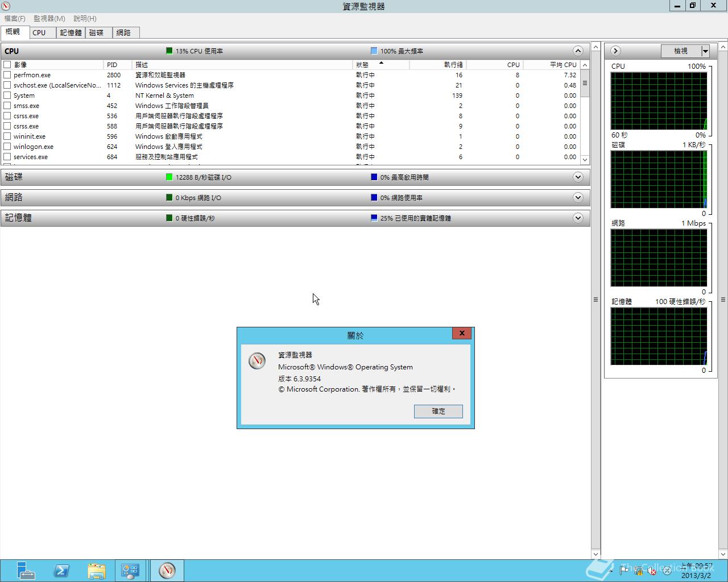This screenshot has height=582, width=728.
Task: Tick the csrss.exe PID 536 checkbox
Action: point(7,116)
